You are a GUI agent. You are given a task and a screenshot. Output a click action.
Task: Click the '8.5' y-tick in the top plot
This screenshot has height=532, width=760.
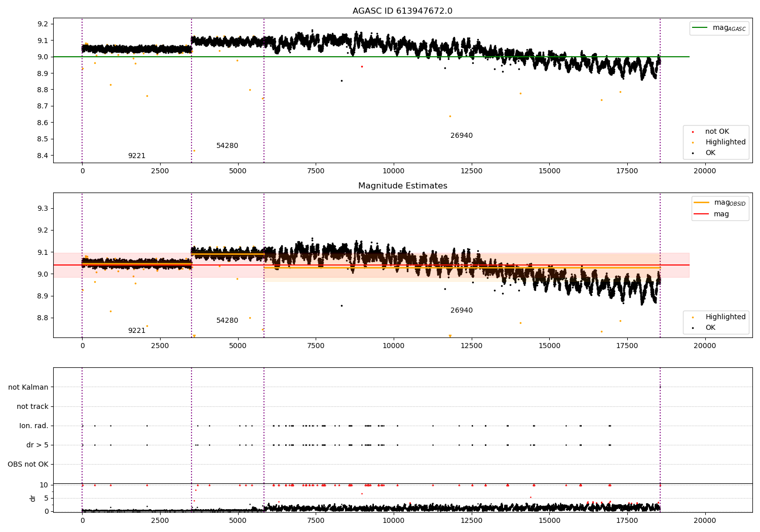(x=43, y=139)
